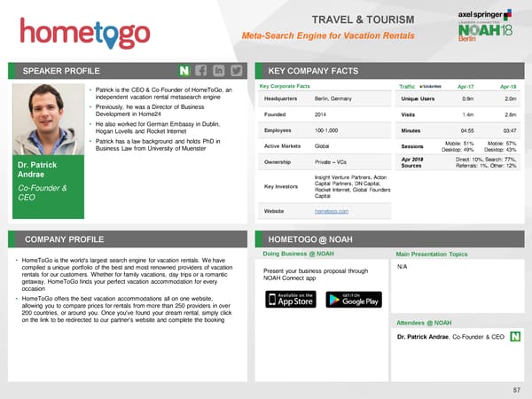Open the Twitter icon in Speaker Profile
532x399 pixels.
[x=237, y=71]
